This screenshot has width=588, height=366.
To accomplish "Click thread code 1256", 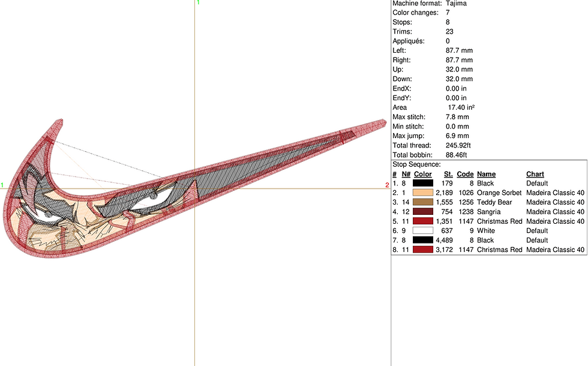I will pos(466,202).
